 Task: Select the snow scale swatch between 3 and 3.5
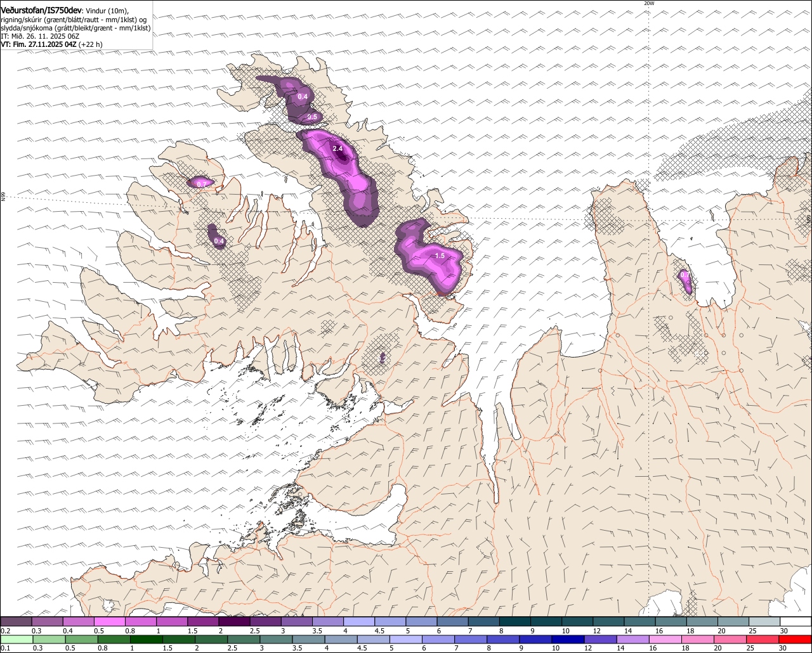297,621
